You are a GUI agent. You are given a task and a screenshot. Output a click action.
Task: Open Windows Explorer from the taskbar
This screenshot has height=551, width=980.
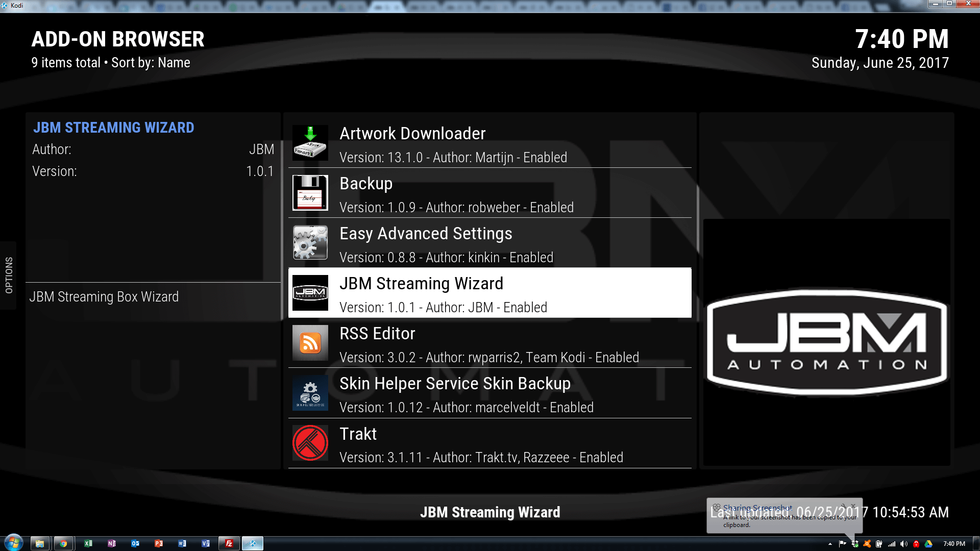[x=40, y=543]
